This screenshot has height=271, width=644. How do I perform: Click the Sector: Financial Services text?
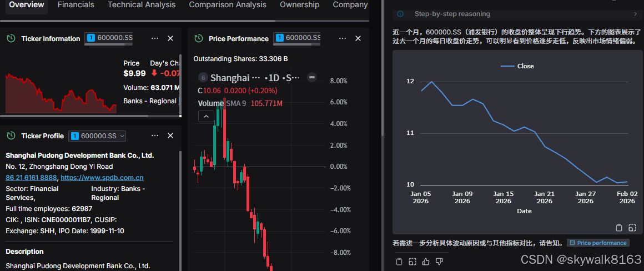pos(32,193)
